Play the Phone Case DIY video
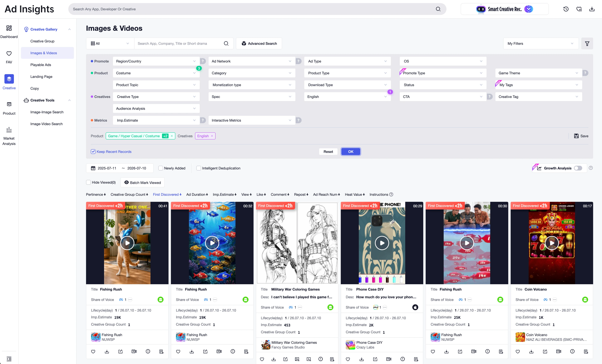Image resolution: width=602 pixels, height=364 pixels. (x=382, y=243)
